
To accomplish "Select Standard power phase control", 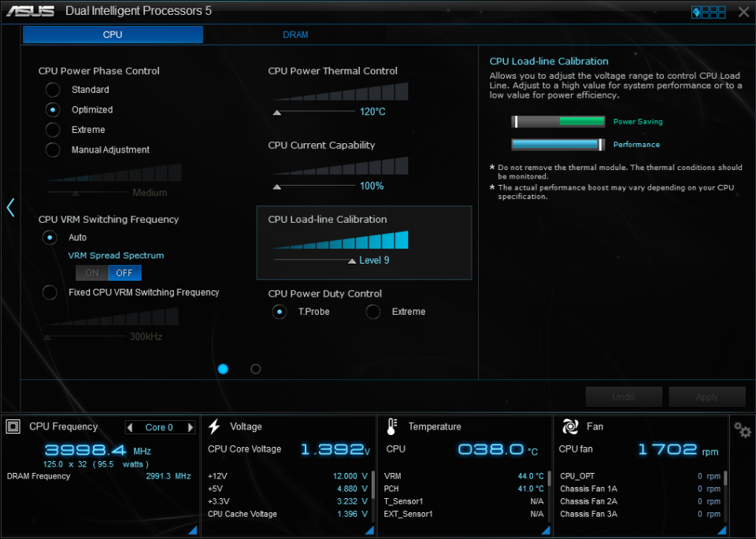I will (x=53, y=90).
